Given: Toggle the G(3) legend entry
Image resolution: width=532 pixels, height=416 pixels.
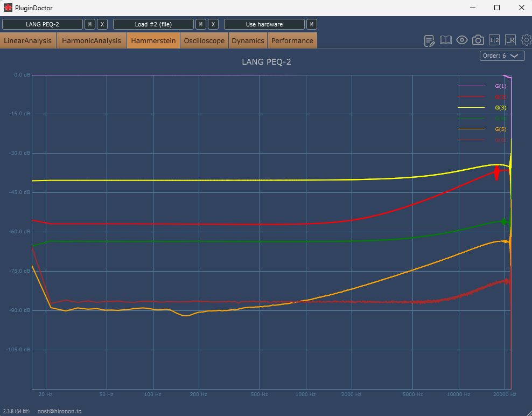Looking at the screenshot, I should tap(500, 108).
